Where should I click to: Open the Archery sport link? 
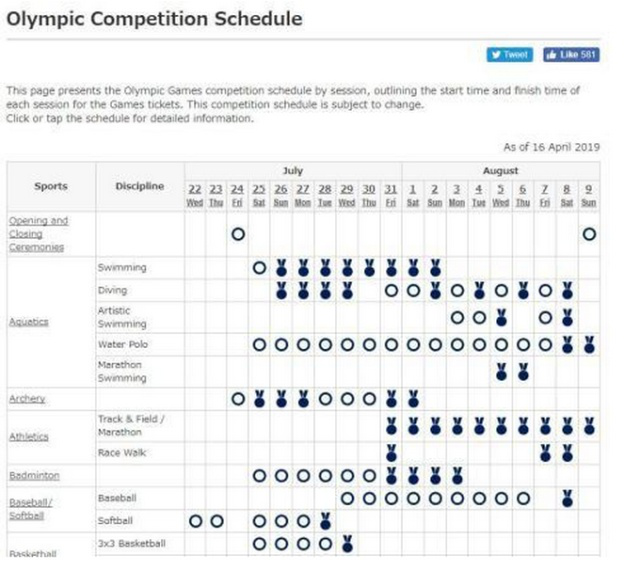coord(27,398)
